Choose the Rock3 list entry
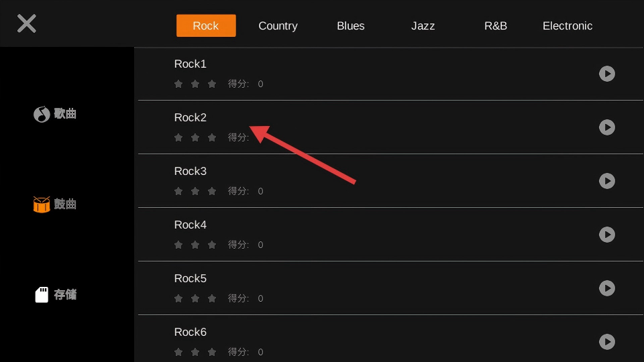The image size is (644, 362). tap(191, 172)
